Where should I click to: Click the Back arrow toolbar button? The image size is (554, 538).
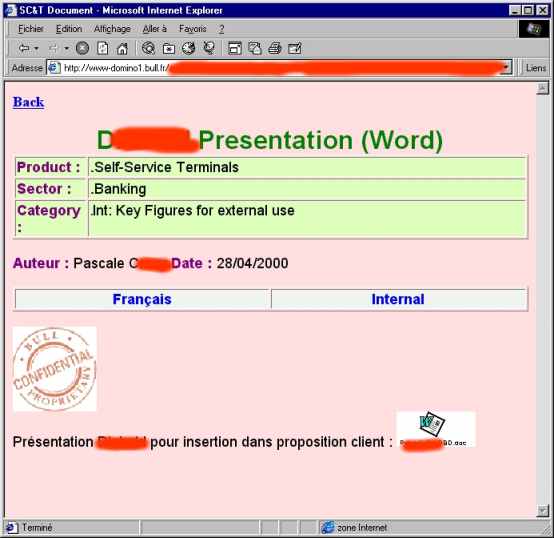(24, 48)
